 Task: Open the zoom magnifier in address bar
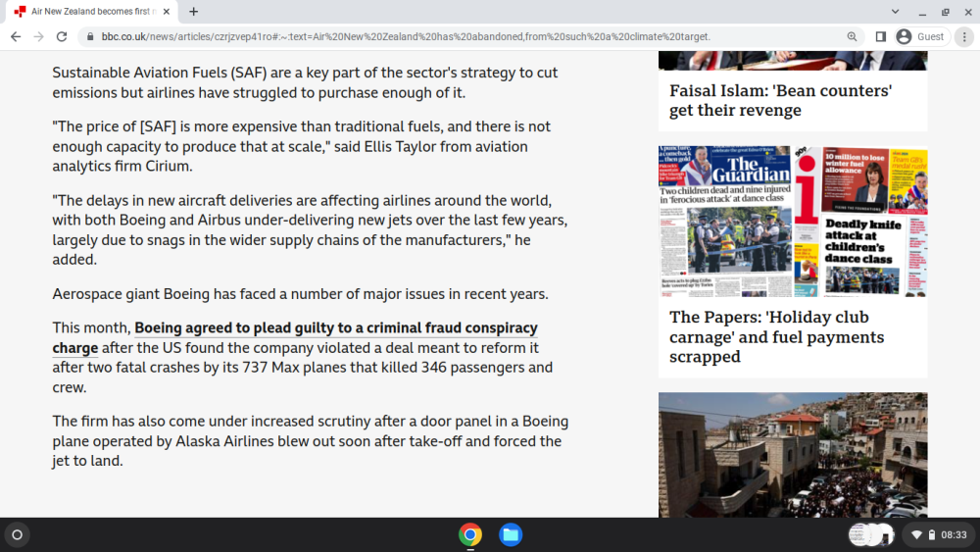[x=852, y=37]
